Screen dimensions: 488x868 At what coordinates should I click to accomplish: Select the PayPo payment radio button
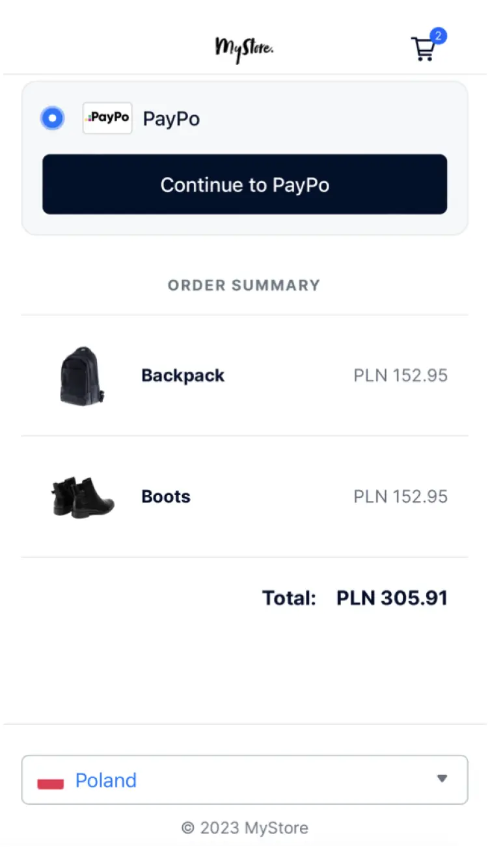tap(52, 118)
